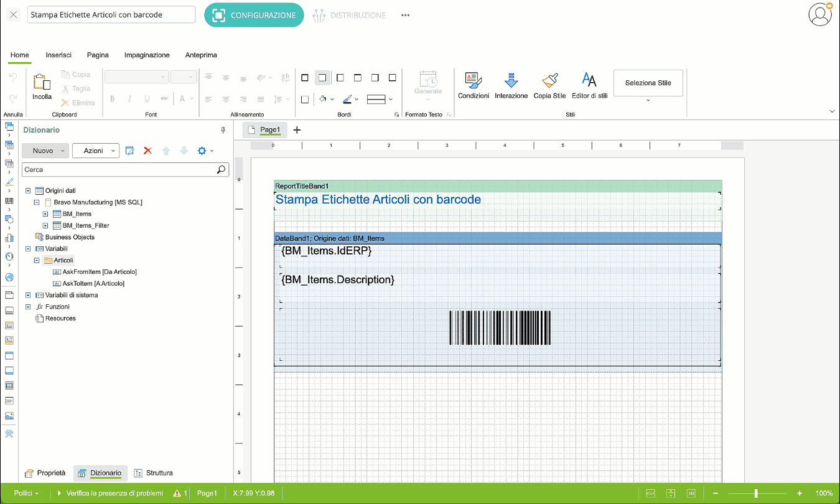This screenshot has height=504, width=840.
Task: Open the more options ellipsis in header
Action: (x=406, y=15)
